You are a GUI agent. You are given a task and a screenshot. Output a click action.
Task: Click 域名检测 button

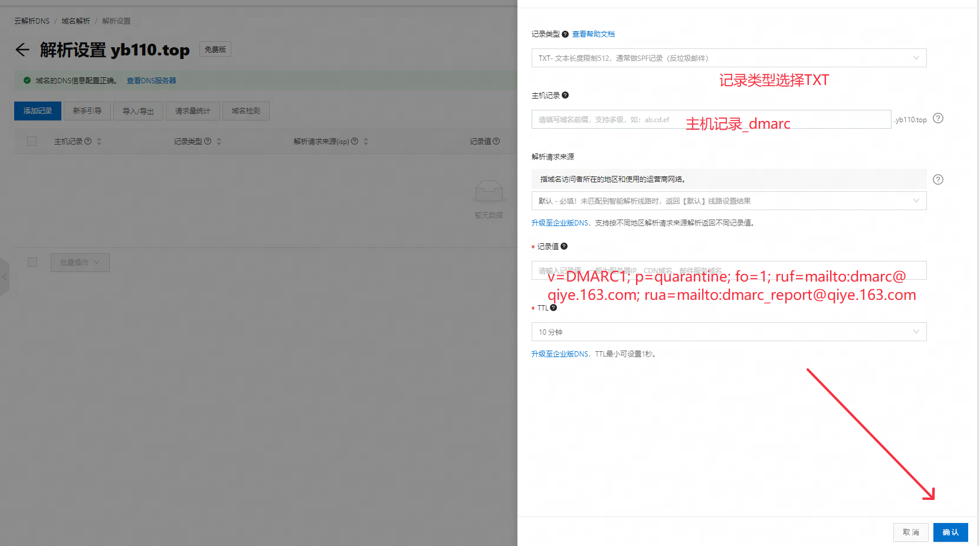246,111
